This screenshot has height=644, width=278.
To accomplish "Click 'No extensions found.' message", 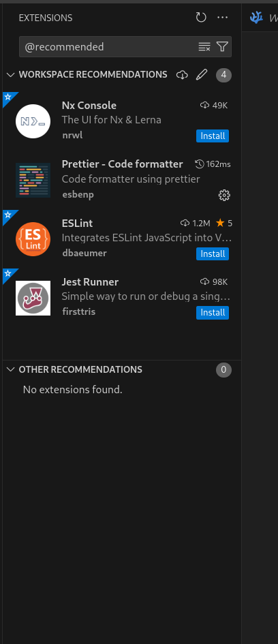I will coord(73,389).
